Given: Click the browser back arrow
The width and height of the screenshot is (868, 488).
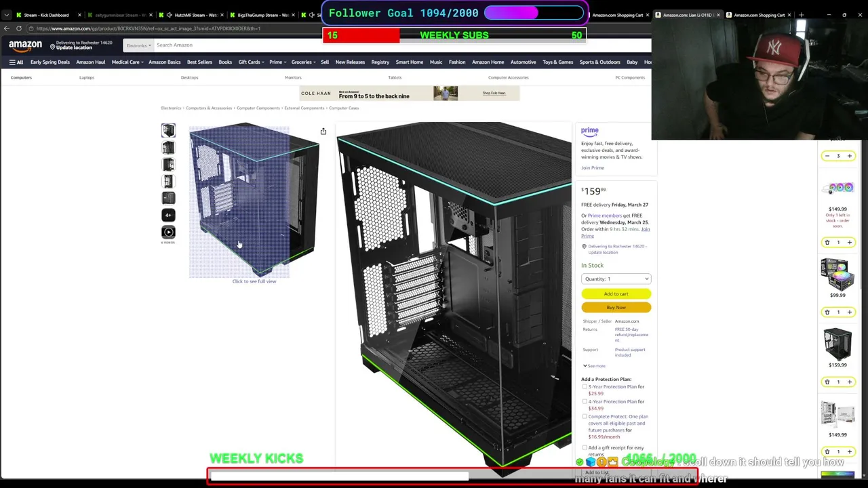Looking at the screenshot, I should coord(7,28).
